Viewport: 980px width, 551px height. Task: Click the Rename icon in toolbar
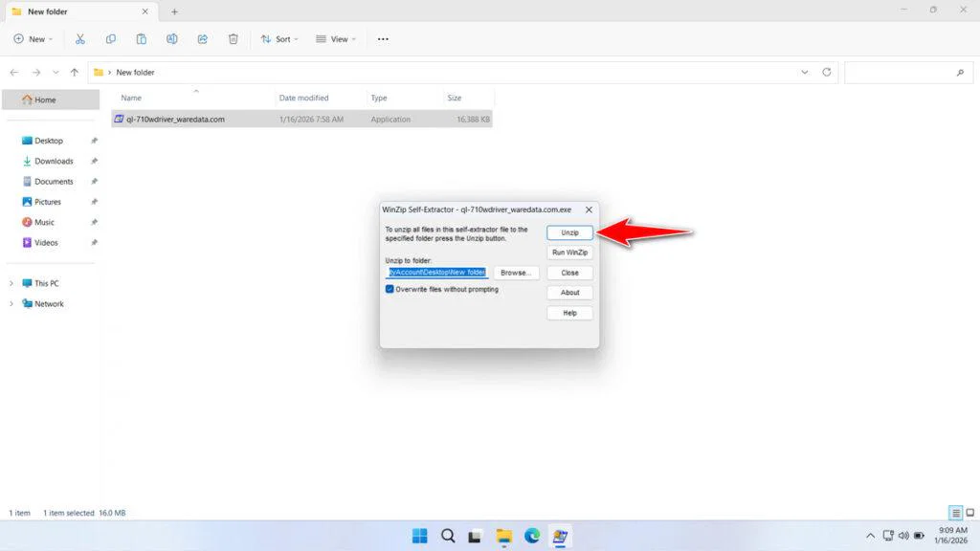172,39
